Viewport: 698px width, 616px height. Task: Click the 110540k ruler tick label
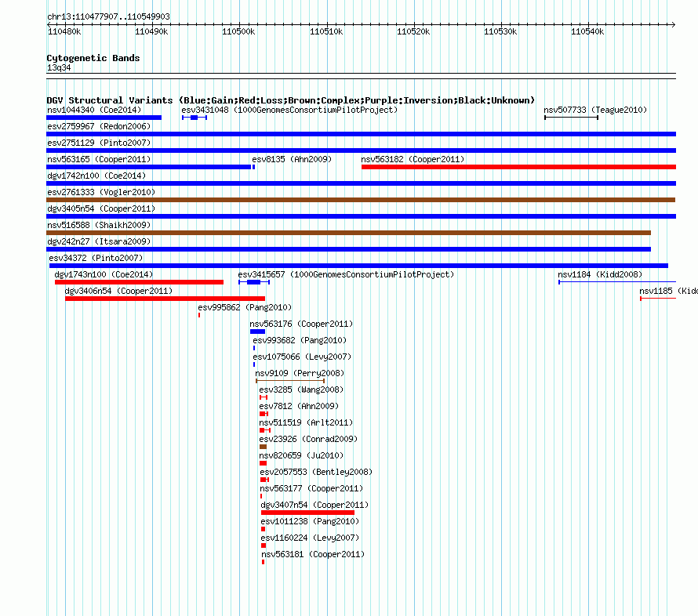(587, 31)
